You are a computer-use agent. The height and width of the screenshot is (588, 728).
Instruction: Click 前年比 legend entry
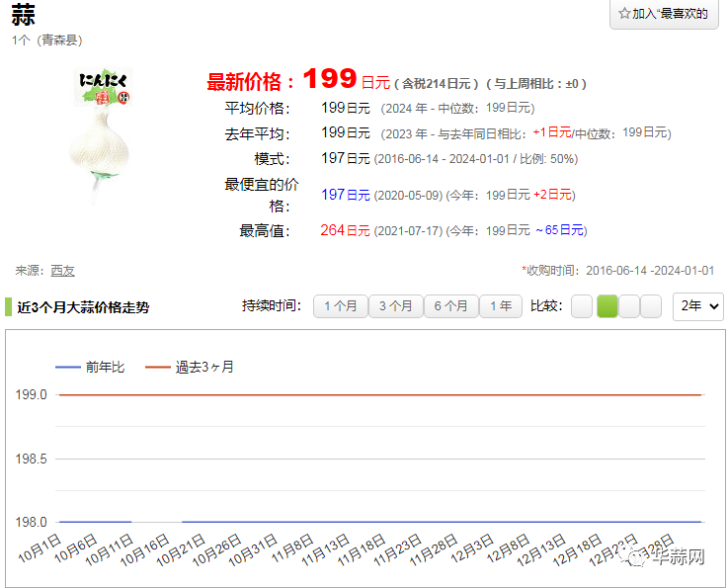tap(90, 367)
